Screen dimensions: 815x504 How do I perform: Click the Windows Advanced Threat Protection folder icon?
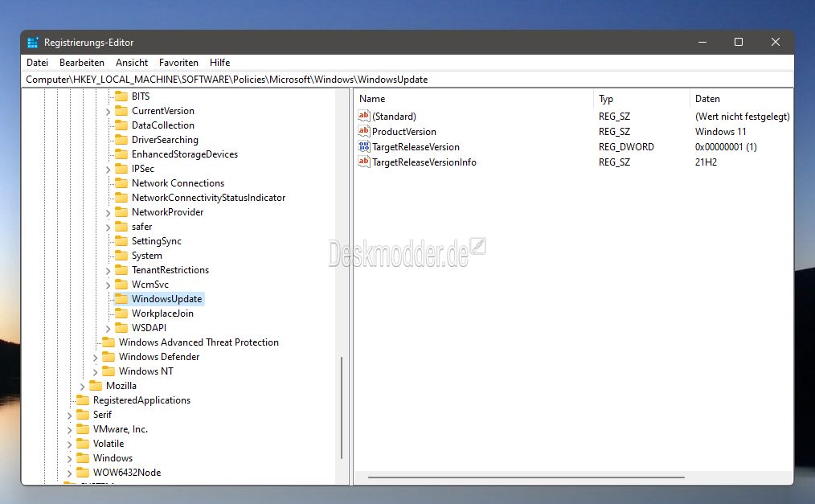(109, 342)
